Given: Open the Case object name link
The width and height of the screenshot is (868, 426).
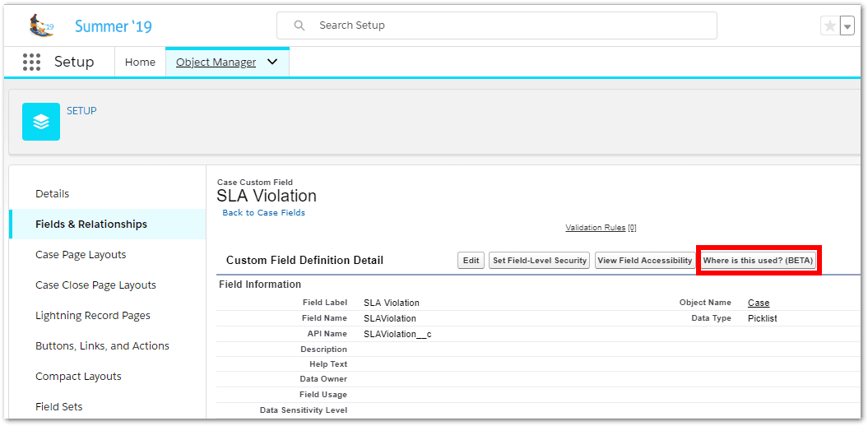Looking at the screenshot, I should coord(759,303).
